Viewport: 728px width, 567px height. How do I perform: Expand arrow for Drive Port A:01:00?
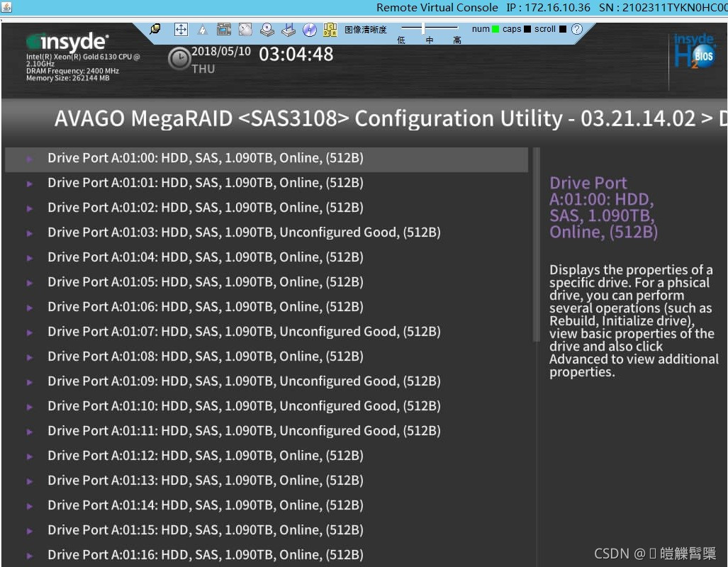tap(30, 159)
